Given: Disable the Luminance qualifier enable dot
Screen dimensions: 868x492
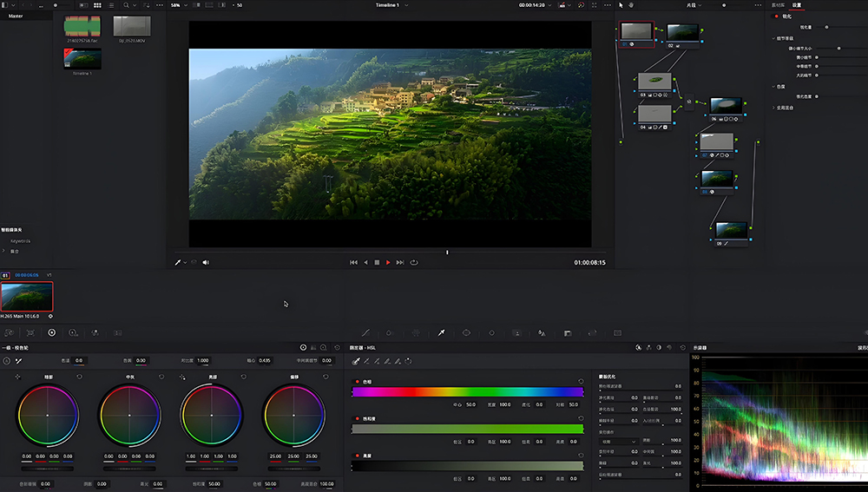Looking at the screenshot, I should pyautogui.click(x=357, y=455).
